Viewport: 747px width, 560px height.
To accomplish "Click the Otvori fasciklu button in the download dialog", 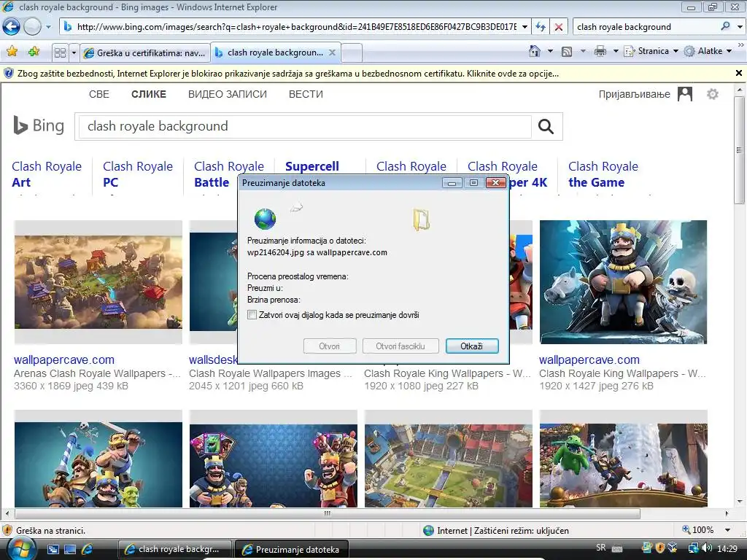I will (400, 346).
